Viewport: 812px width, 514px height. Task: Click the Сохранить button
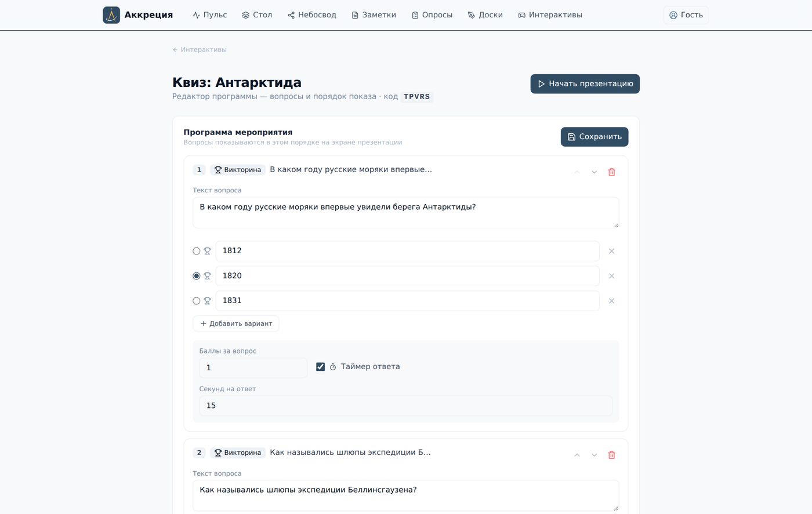click(x=594, y=137)
